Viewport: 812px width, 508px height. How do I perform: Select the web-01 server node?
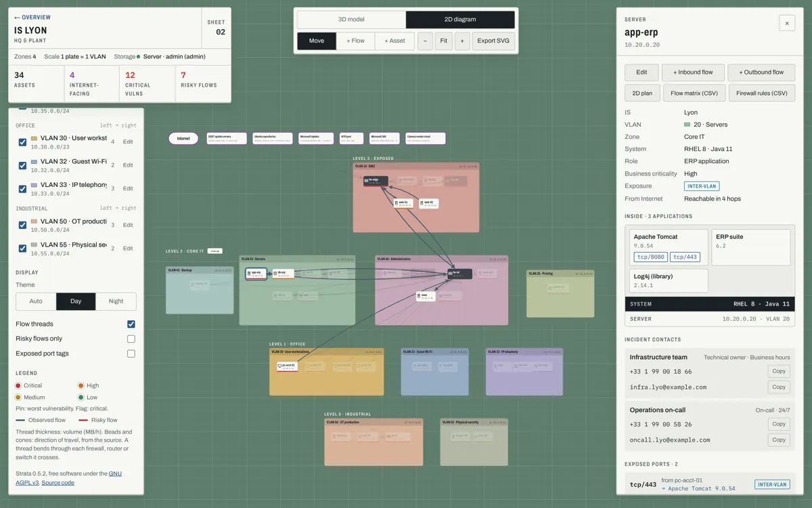pos(403,203)
